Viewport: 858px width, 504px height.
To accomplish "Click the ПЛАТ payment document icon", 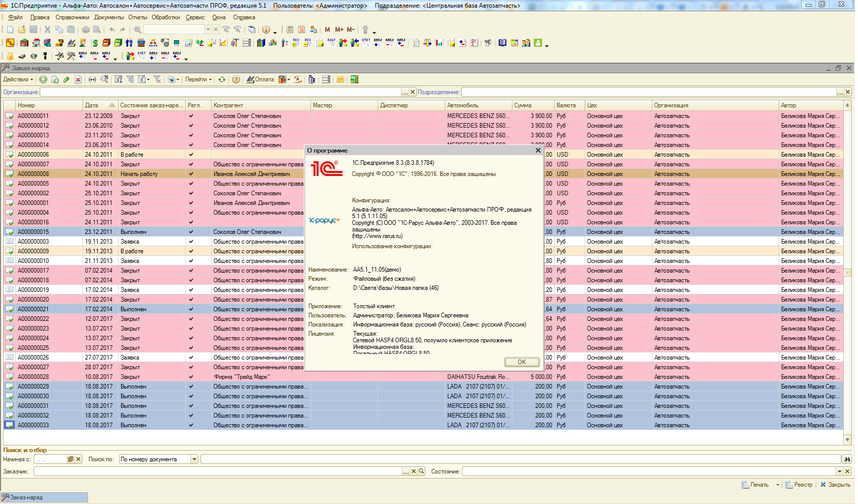I will coord(331,43).
